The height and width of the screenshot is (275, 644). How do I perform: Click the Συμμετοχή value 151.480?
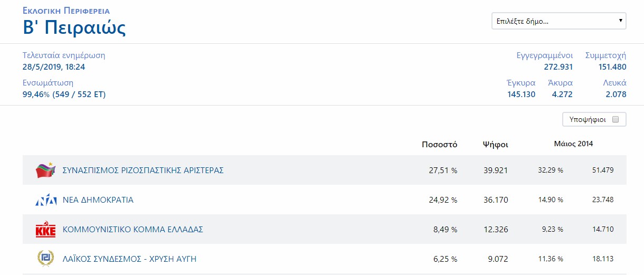612,67
